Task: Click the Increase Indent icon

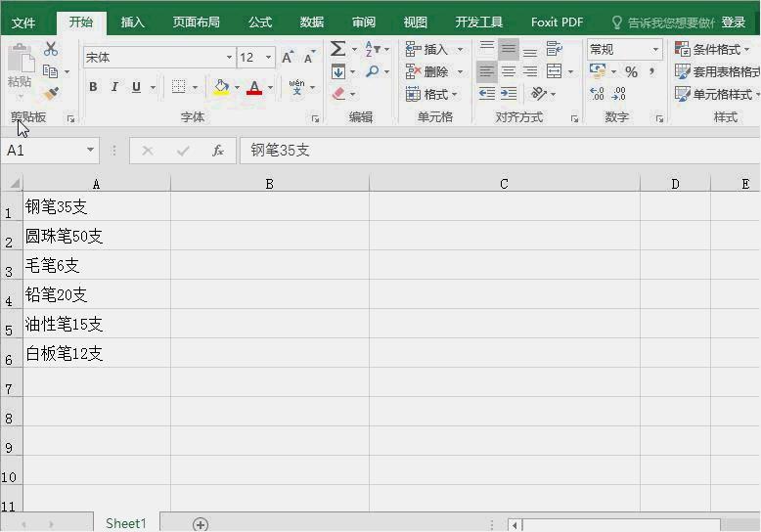Action: (508, 93)
